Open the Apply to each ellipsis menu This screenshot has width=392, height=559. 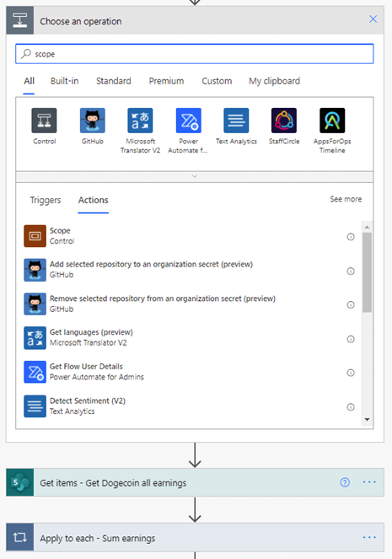(x=369, y=537)
